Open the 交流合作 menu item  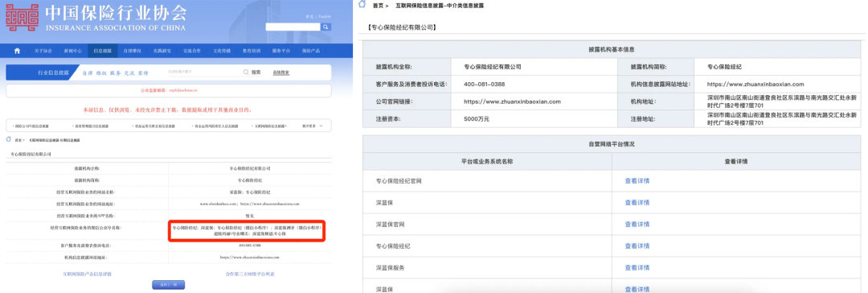[x=192, y=51]
